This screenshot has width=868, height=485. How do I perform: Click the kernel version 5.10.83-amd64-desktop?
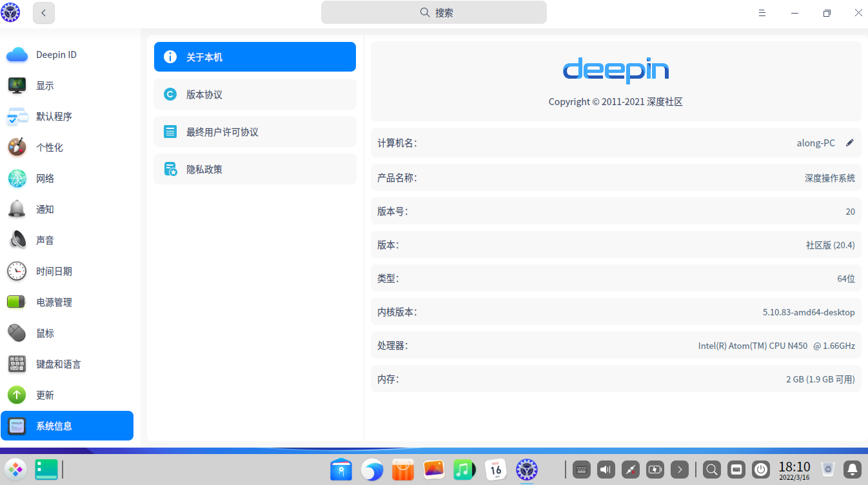click(x=809, y=312)
